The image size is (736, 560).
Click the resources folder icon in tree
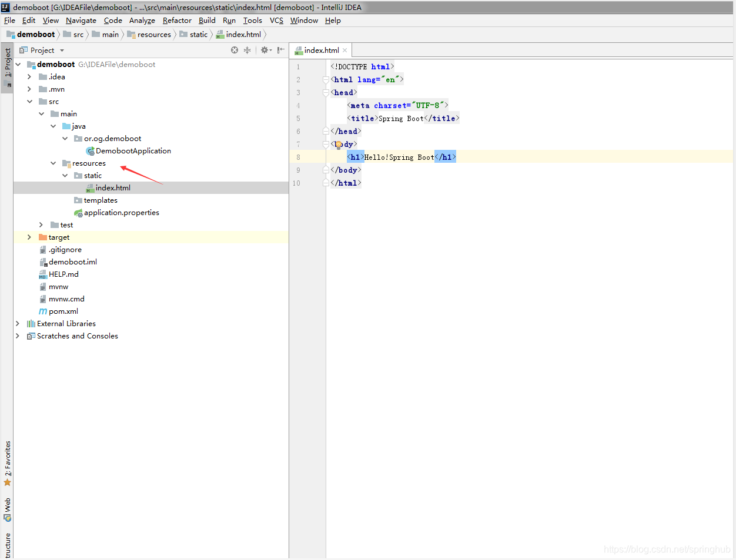point(66,163)
